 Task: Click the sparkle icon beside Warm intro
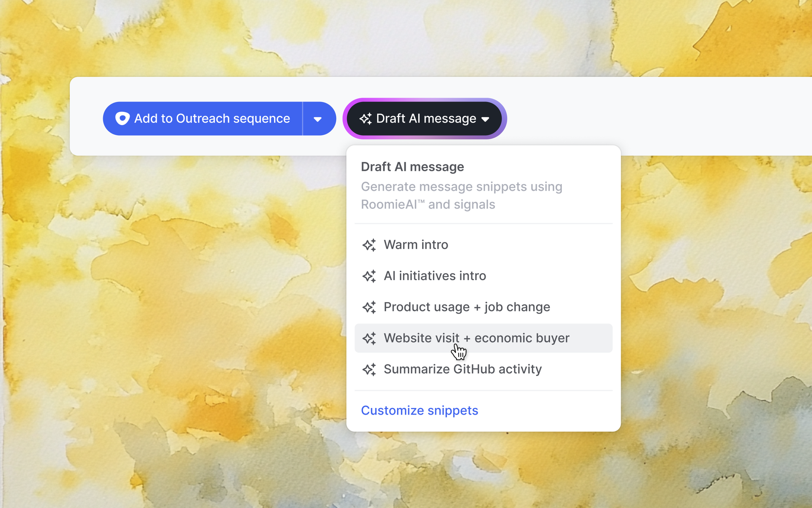pyautogui.click(x=369, y=245)
